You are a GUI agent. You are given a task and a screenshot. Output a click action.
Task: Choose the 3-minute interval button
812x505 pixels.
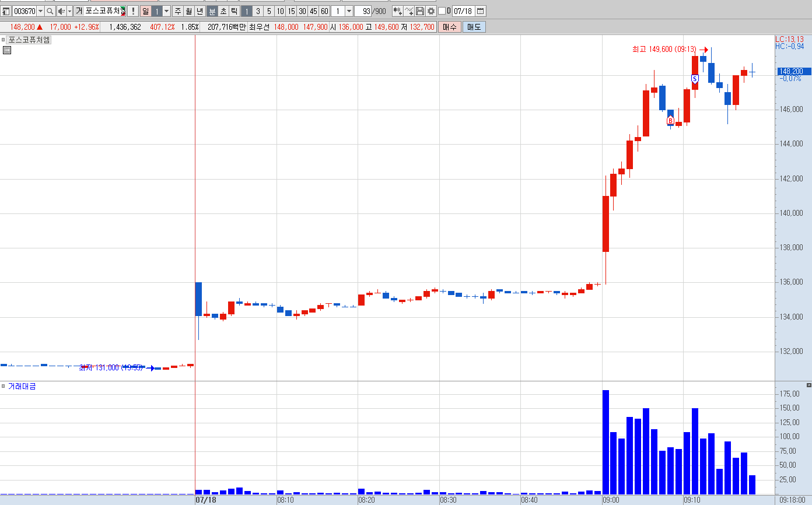point(258,11)
